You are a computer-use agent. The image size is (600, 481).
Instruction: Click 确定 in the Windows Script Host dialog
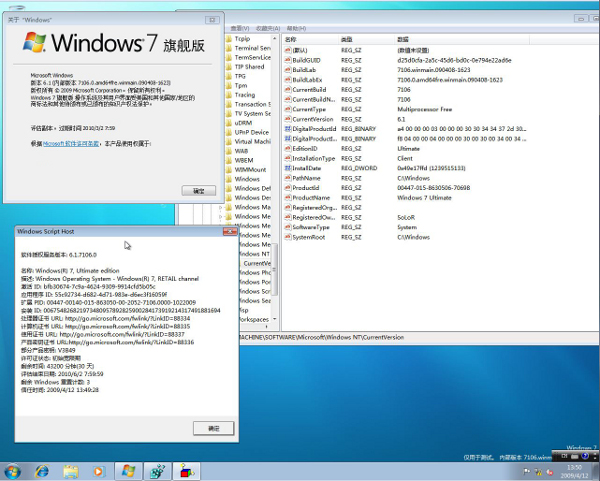pyautogui.click(x=214, y=428)
